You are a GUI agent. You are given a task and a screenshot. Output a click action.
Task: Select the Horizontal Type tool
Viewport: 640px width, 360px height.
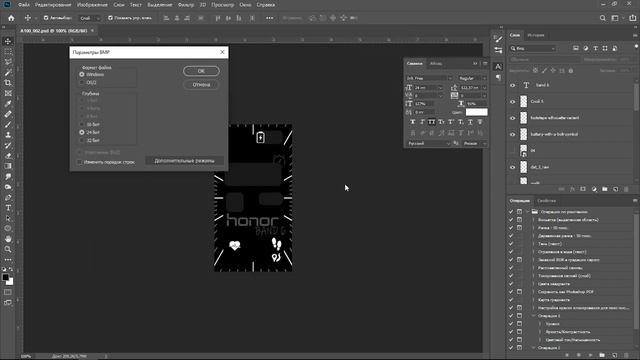[x=8, y=208]
